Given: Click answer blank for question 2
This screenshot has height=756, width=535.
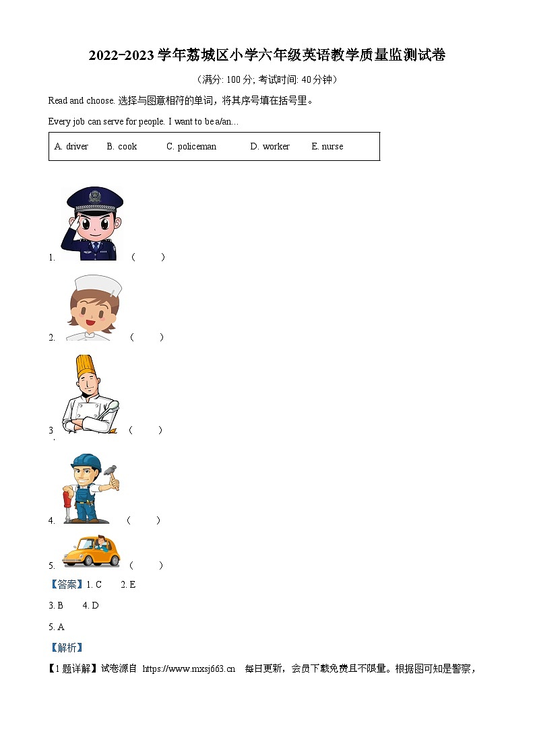Looking at the screenshot, I should point(147,337).
